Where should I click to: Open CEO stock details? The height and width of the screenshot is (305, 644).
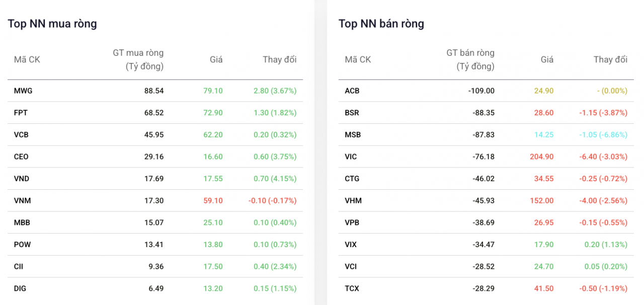[x=21, y=157]
